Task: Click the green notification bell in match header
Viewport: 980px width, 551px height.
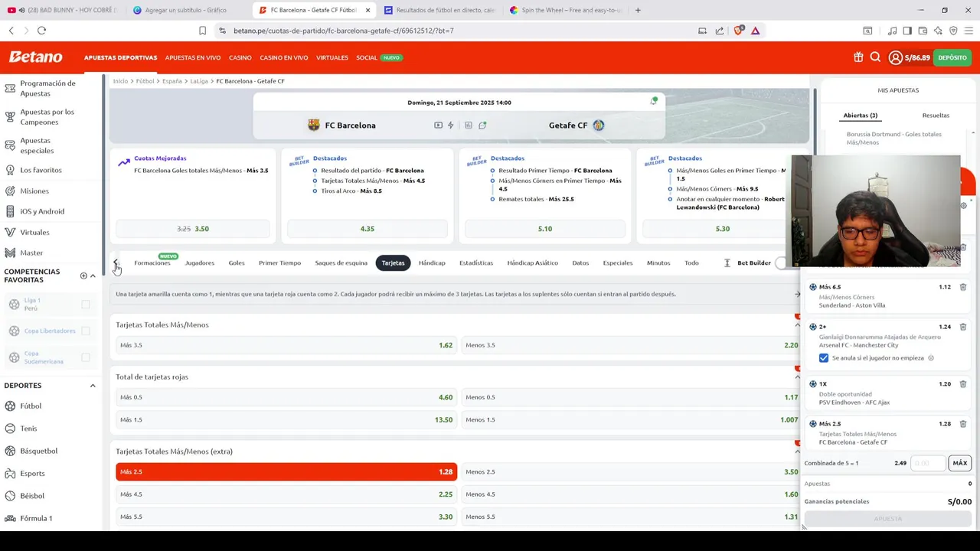Action: (x=654, y=100)
